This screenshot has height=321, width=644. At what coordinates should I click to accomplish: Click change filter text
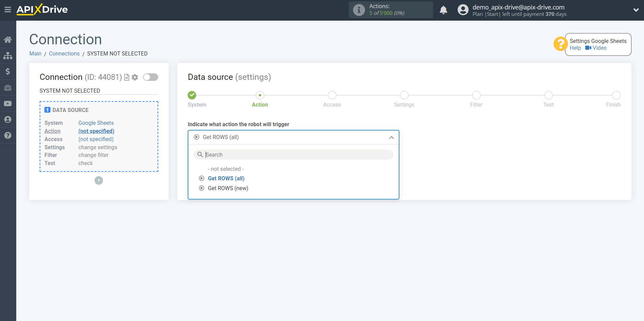94,155
